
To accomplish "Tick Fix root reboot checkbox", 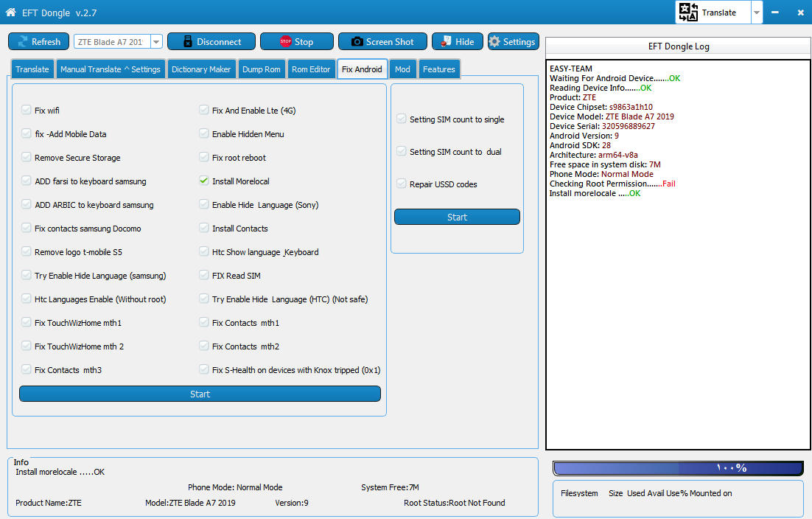I will [x=204, y=157].
